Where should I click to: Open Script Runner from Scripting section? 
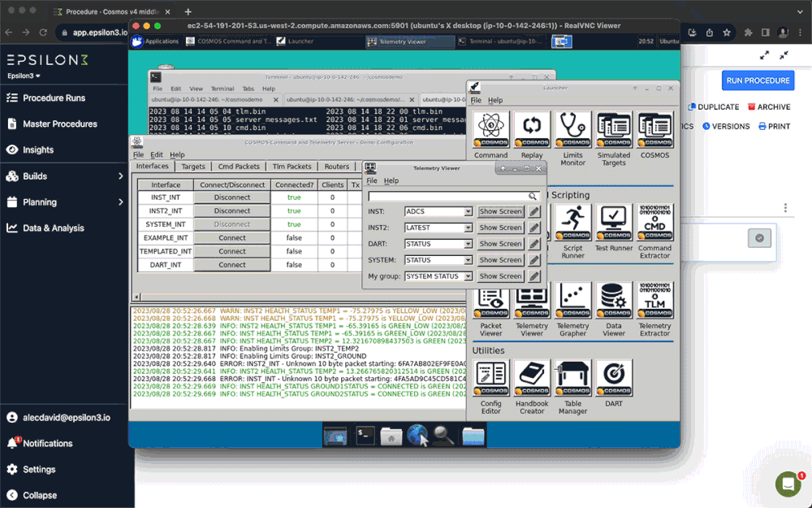[x=572, y=221]
